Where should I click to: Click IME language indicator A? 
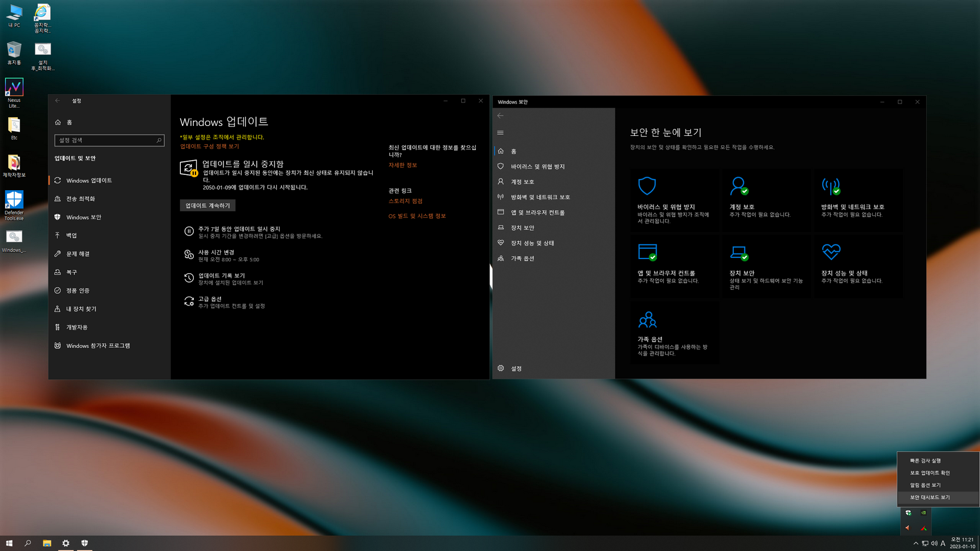pyautogui.click(x=943, y=543)
